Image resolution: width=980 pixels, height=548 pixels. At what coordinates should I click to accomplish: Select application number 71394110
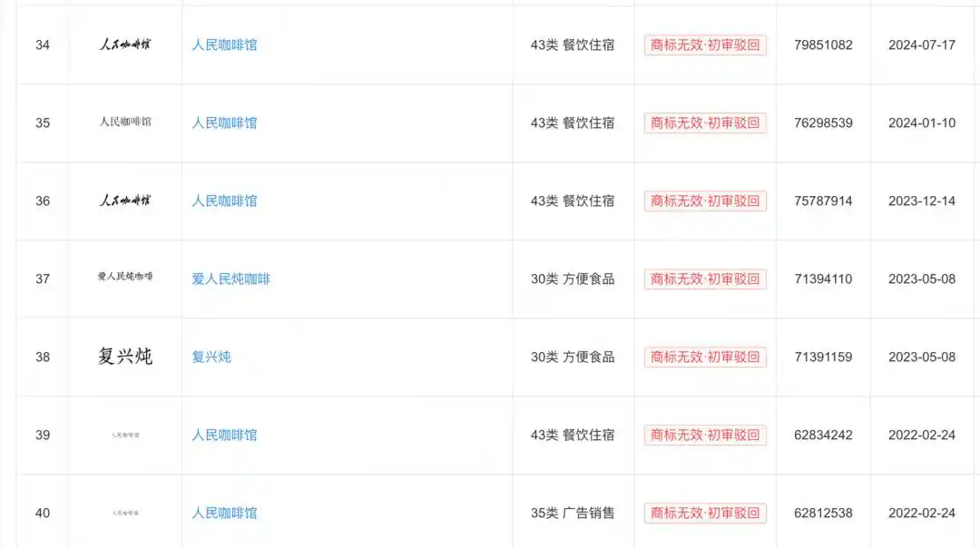click(823, 279)
